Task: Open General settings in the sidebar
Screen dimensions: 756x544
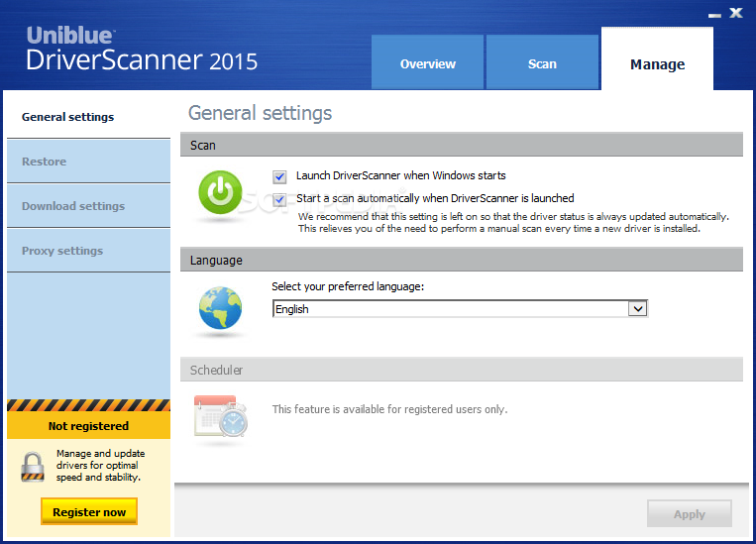Action: coord(89,117)
